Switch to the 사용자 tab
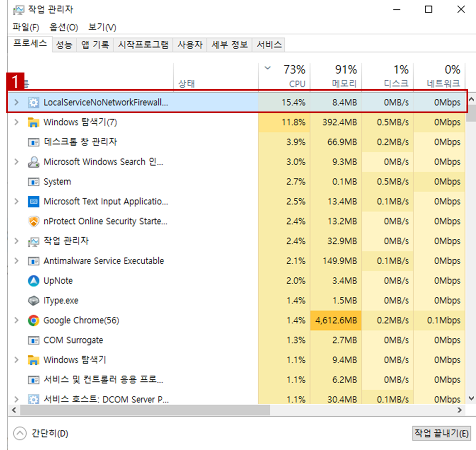476x450 pixels. click(190, 45)
